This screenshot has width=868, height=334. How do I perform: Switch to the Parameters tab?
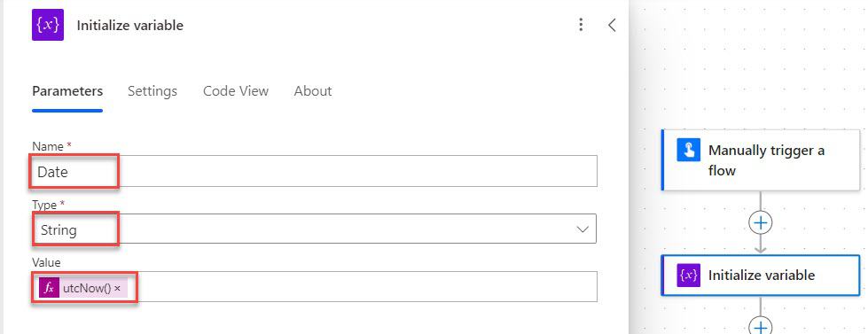point(67,91)
